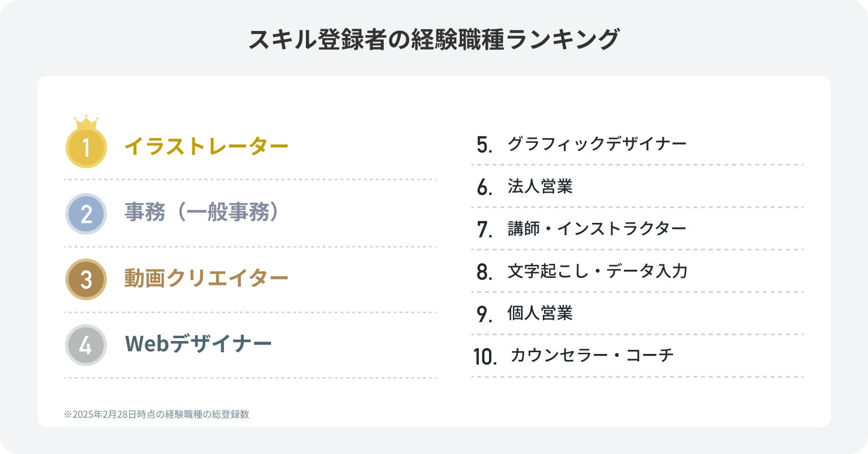The height and width of the screenshot is (454, 868).
Task: Click the gold rank 1 medal
Action: [86, 147]
